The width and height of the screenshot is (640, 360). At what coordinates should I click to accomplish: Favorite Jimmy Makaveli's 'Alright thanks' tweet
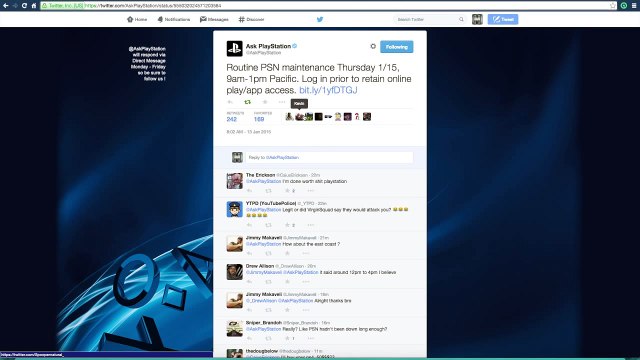287,310
